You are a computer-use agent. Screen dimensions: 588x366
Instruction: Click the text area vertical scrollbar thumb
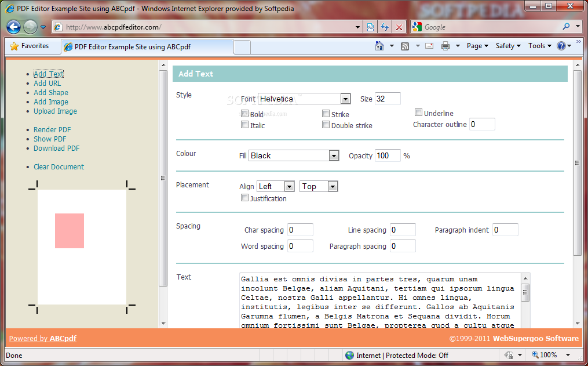click(x=525, y=293)
